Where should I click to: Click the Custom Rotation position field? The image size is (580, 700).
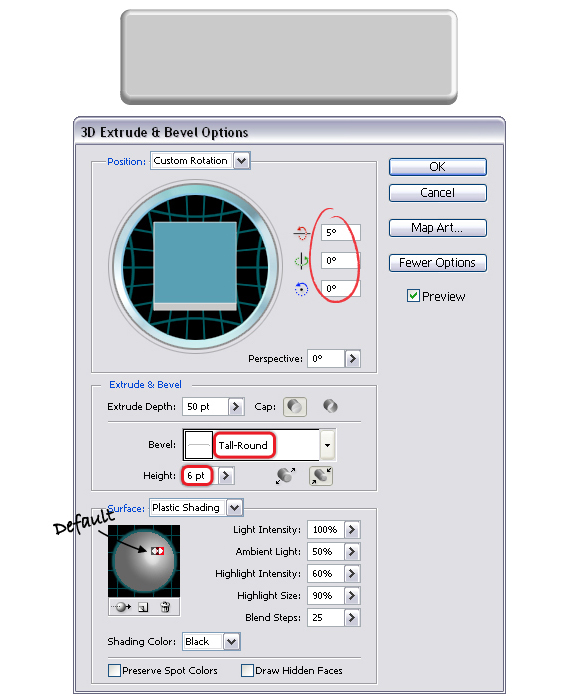coord(192,161)
